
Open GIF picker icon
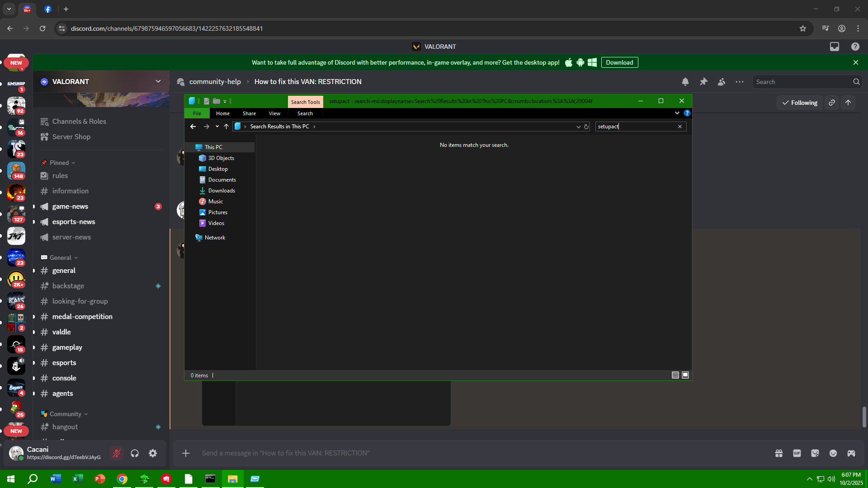tap(797, 453)
